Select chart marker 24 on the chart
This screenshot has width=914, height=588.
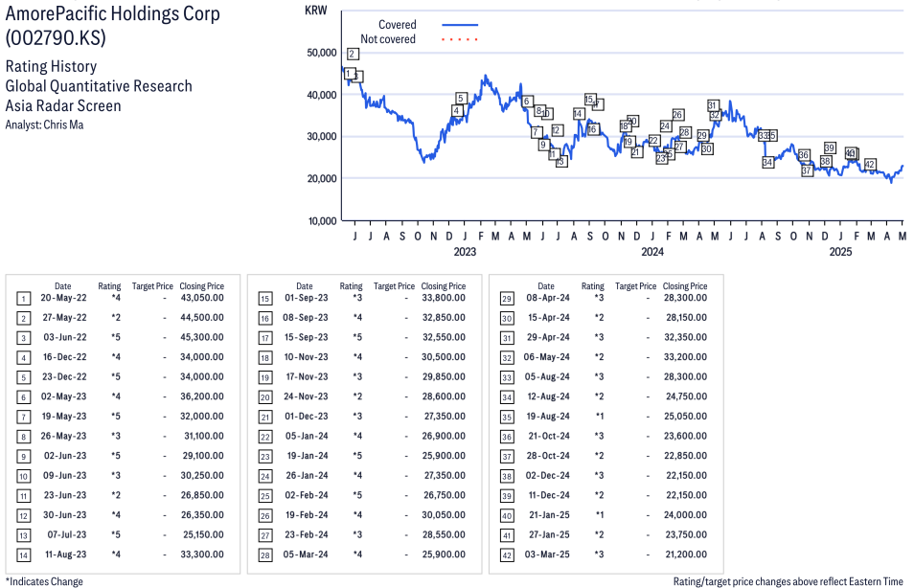click(666, 126)
